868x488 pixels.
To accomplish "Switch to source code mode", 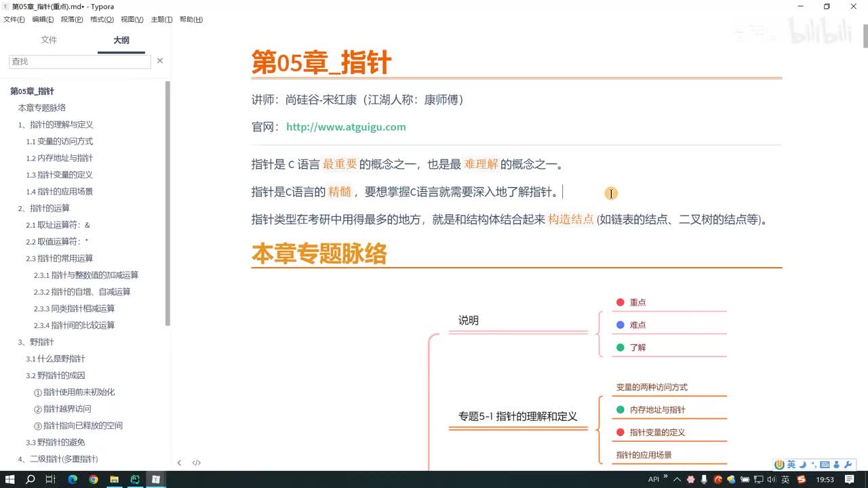I will tap(197, 463).
